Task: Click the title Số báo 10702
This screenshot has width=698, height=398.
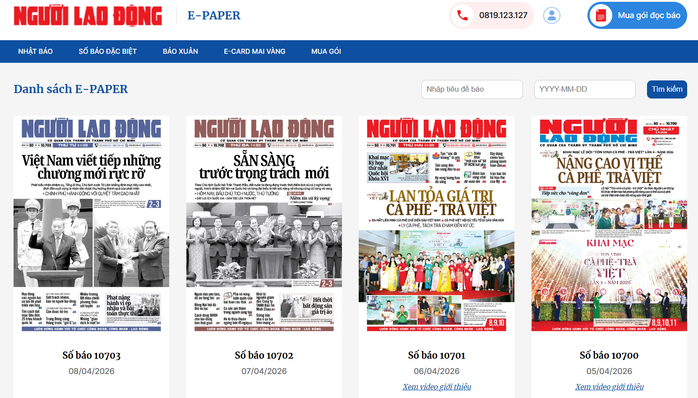Action: (x=264, y=355)
